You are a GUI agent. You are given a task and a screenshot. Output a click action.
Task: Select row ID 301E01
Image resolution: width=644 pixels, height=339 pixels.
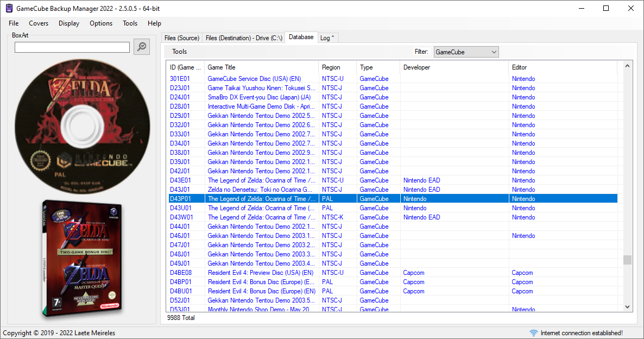(x=180, y=79)
